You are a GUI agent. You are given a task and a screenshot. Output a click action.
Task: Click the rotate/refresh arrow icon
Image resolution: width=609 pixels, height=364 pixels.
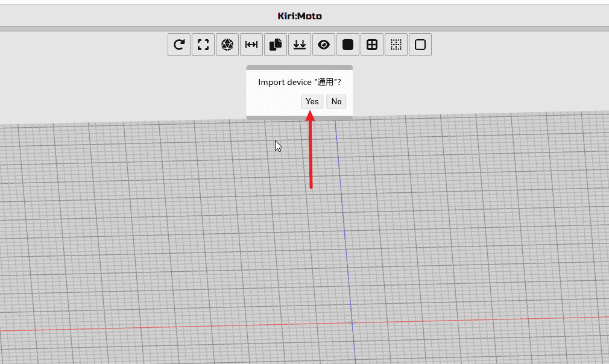pos(179,45)
